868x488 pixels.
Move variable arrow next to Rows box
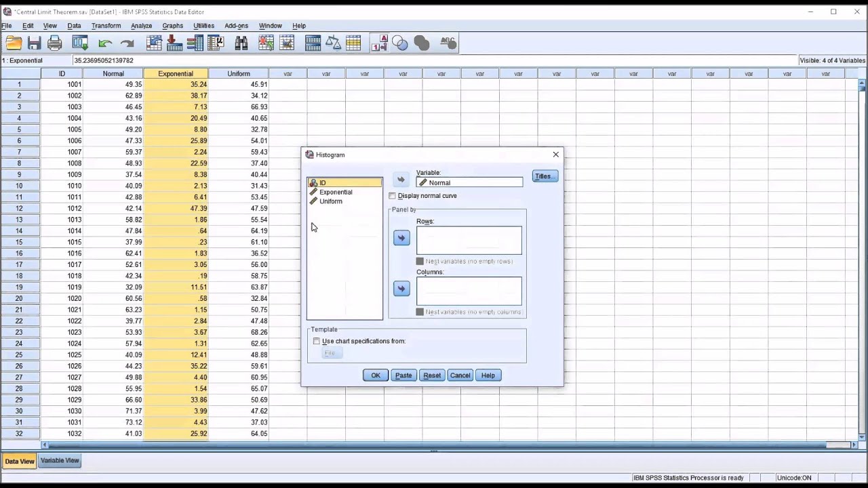tap(401, 238)
